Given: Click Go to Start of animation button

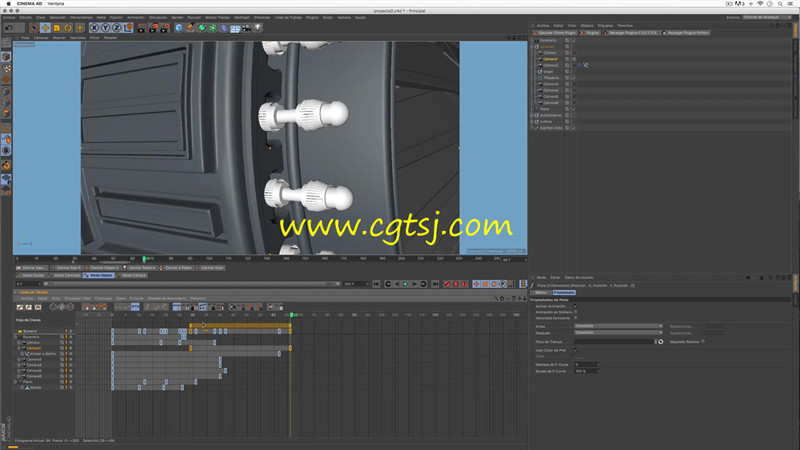Looking at the screenshot, I should [377, 284].
